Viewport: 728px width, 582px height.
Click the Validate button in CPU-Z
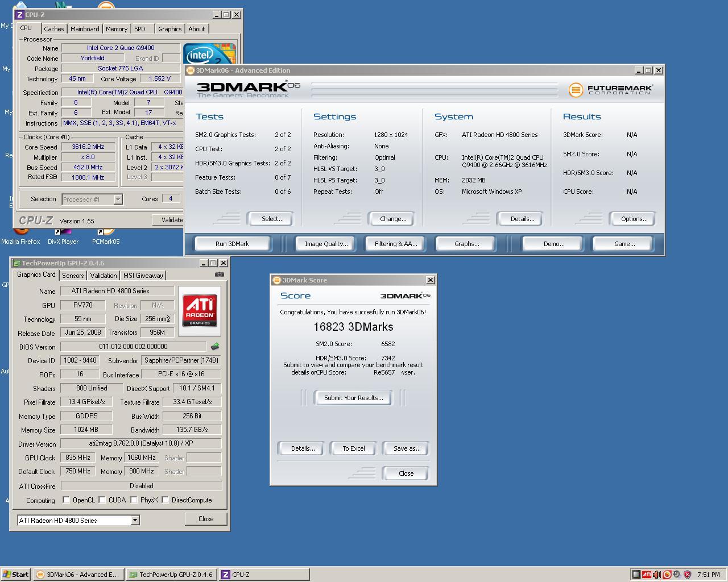point(168,220)
